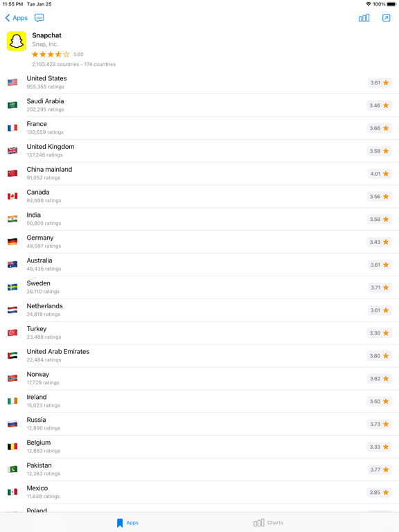This screenshot has height=532, width=399.
Task: Tap the Mexico 3.85 rating badge
Action: [x=380, y=493]
